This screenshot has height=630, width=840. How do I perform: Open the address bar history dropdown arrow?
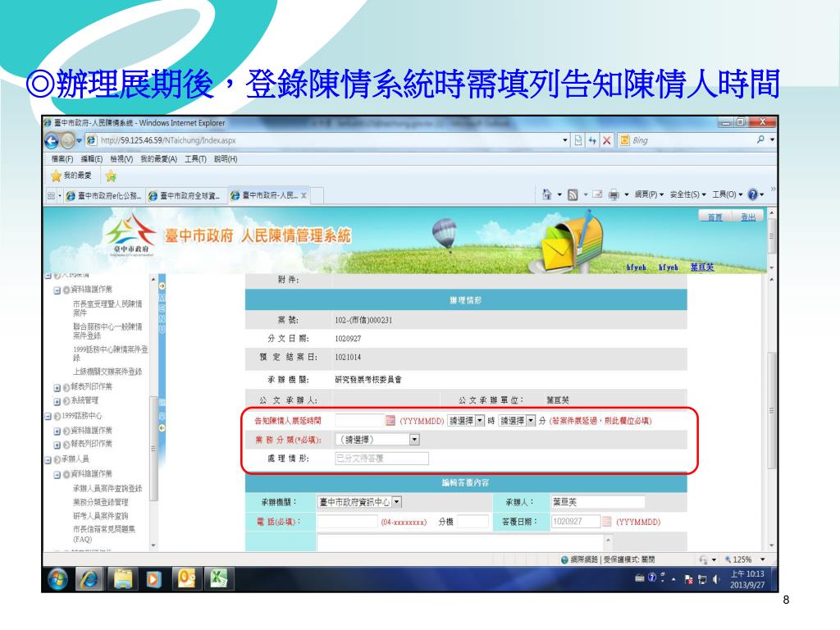pyautogui.click(x=564, y=140)
